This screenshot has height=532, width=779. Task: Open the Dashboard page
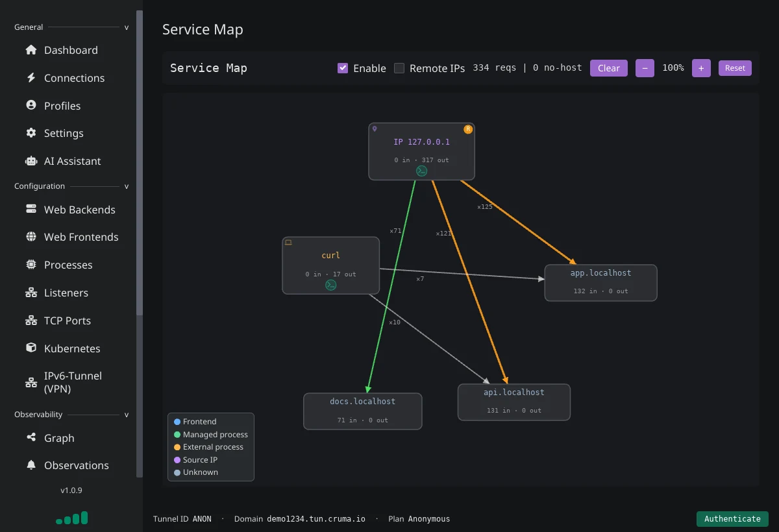[71, 50]
